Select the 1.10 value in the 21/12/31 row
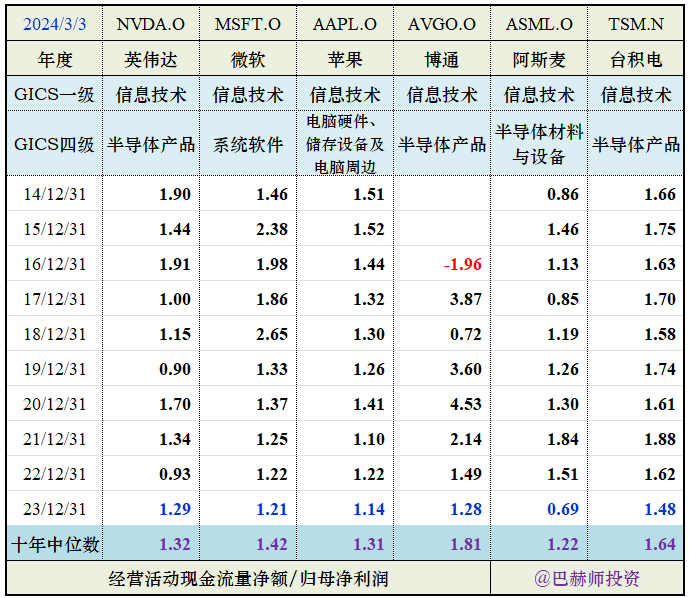The width and height of the screenshot is (689, 598). [369, 439]
